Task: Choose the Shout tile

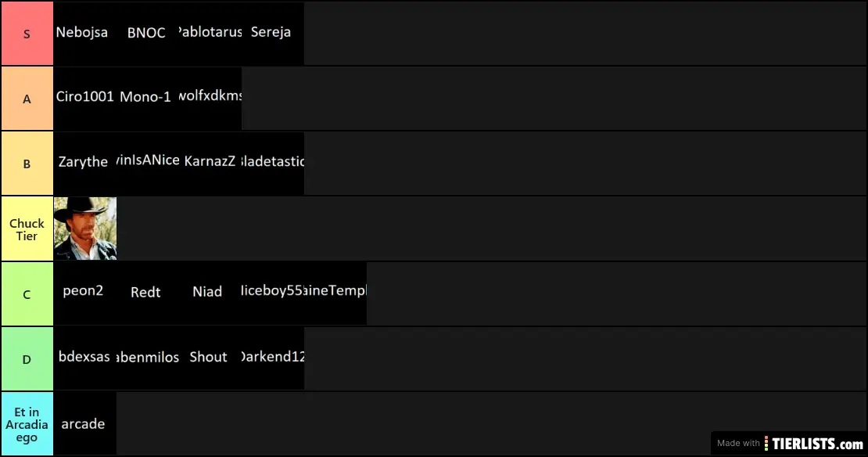Action: [210, 358]
